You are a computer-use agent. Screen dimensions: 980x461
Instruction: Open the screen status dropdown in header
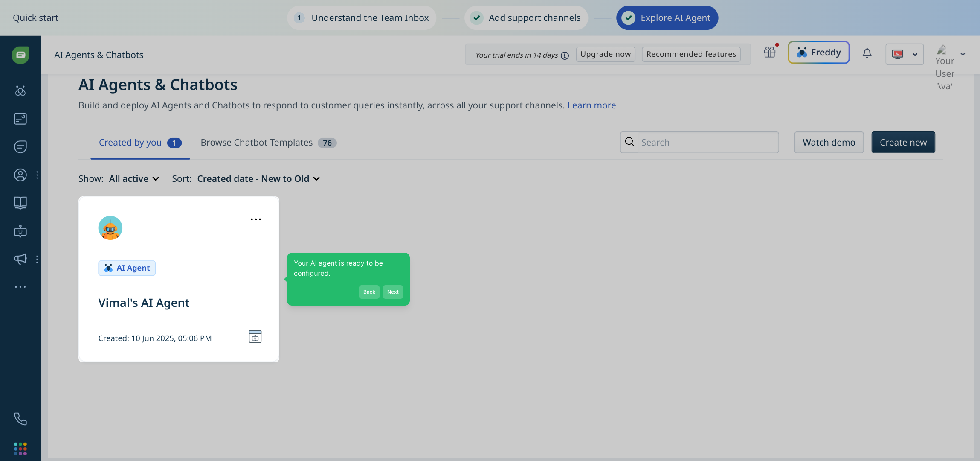(905, 54)
